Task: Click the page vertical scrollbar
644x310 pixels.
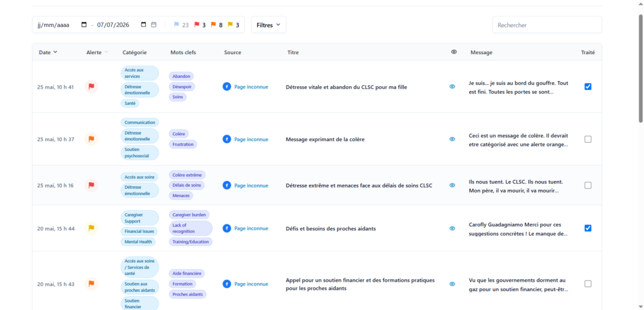Action: pyautogui.click(x=641, y=68)
